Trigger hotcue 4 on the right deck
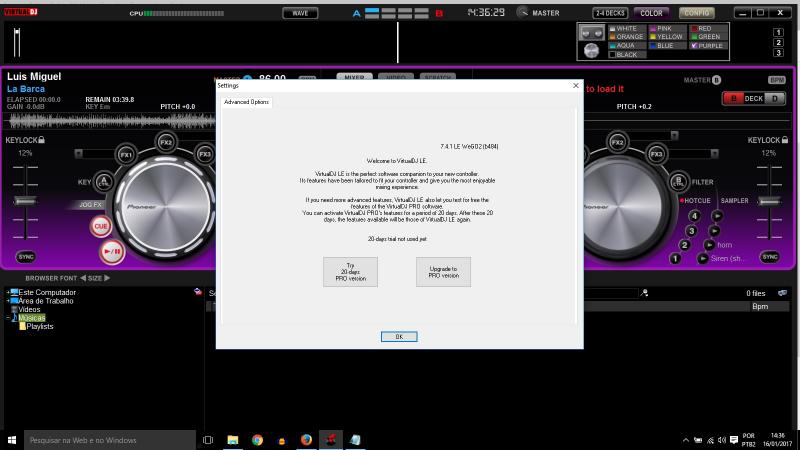Image resolution: width=800 pixels, height=450 pixels. click(693, 216)
